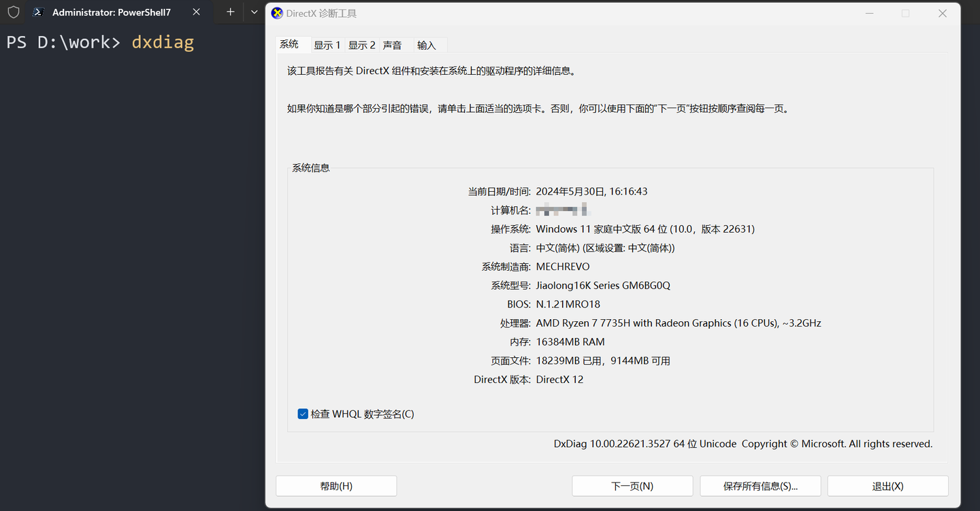Click the date value 2024年5月30日, 16:16:43
The width and height of the screenshot is (980, 511).
(x=592, y=191)
